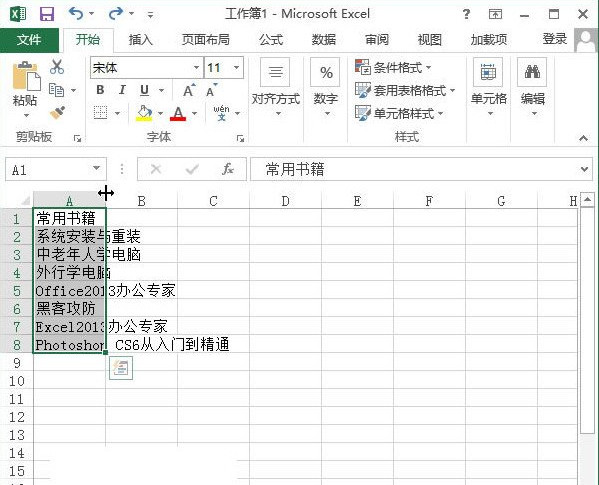Open the Paste Options smart tag
Screen dimensions: 599x485
pyautogui.click(x=121, y=368)
